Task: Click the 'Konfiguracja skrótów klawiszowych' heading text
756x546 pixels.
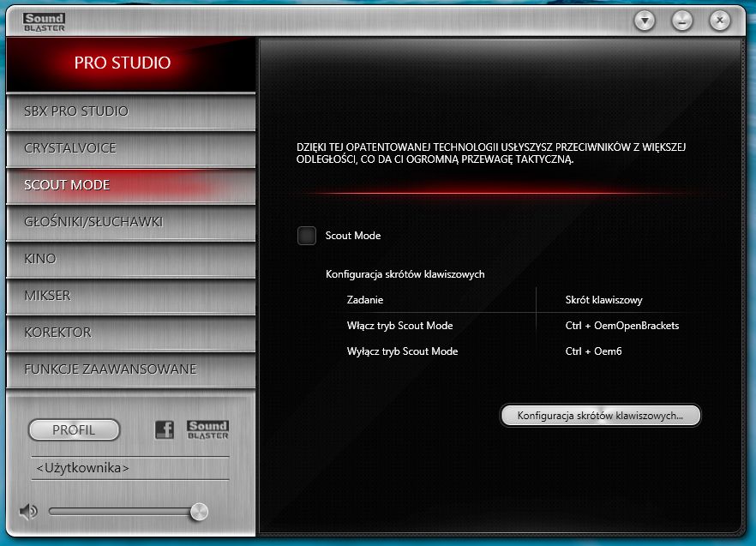Action: pyautogui.click(x=405, y=274)
